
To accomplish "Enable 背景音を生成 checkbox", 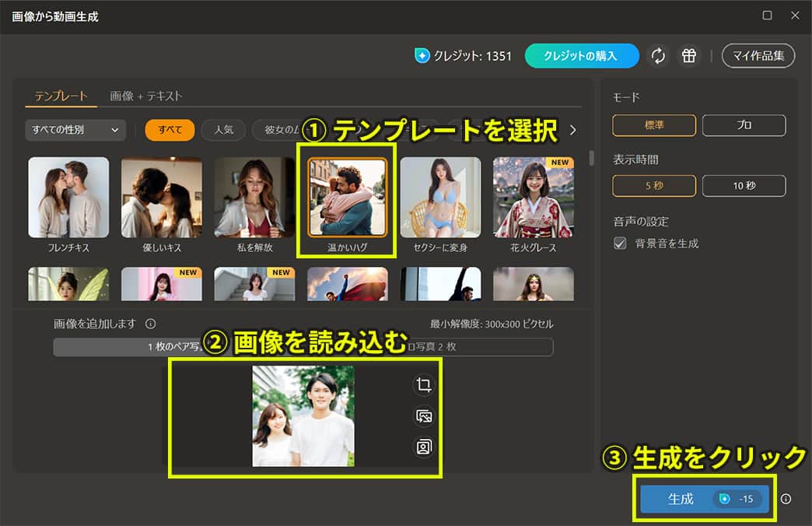I will (x=620, y=243).
